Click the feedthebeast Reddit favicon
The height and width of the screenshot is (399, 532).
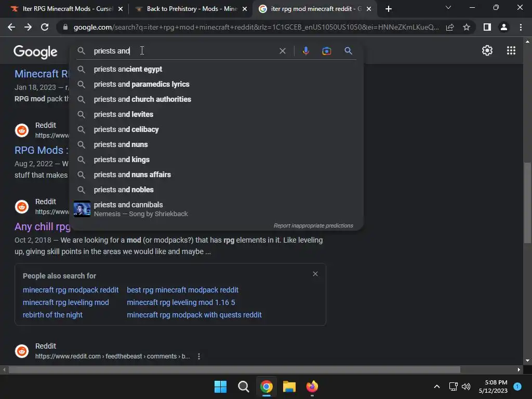(22, 351)
